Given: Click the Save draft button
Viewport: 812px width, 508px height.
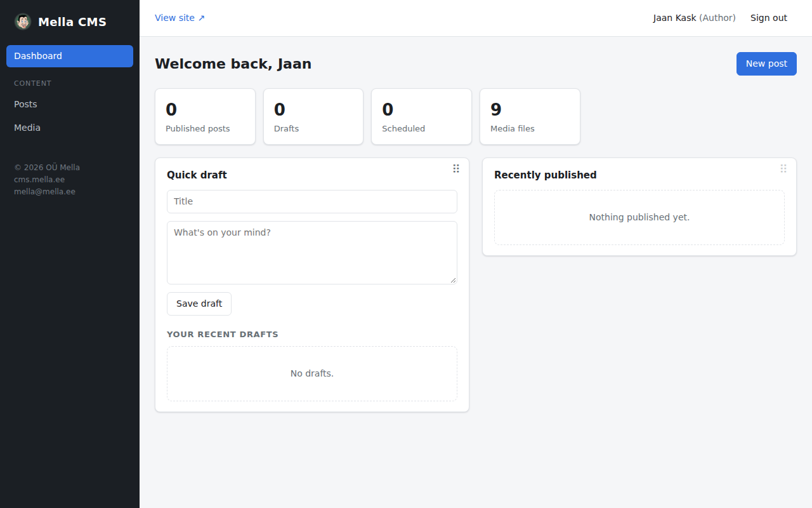Looking at the screenshot, I should (199, 304).
